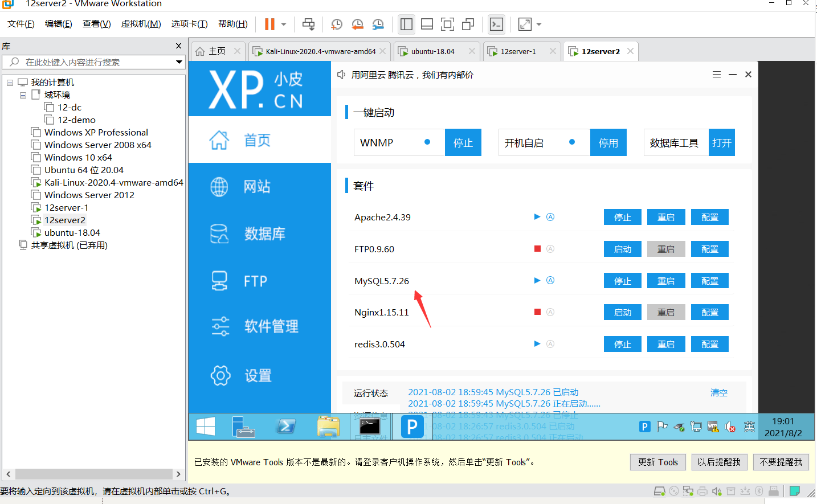Toggle the library sidebar view icon
The height and width of the screenshot is (504, 817).
pyautogui.click(x=406, y=24)
